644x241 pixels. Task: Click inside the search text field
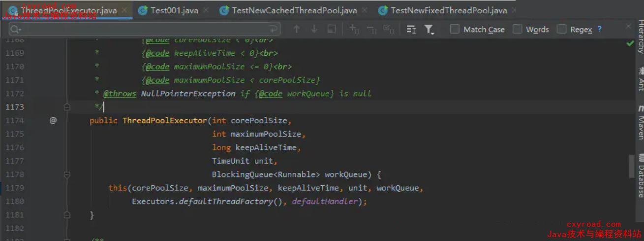(148, 30)
